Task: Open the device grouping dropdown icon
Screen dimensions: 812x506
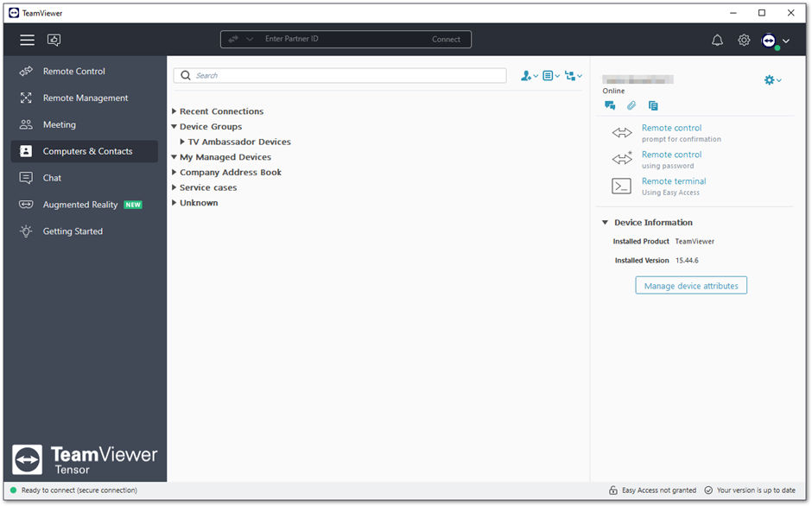Action: pos(574,76)
